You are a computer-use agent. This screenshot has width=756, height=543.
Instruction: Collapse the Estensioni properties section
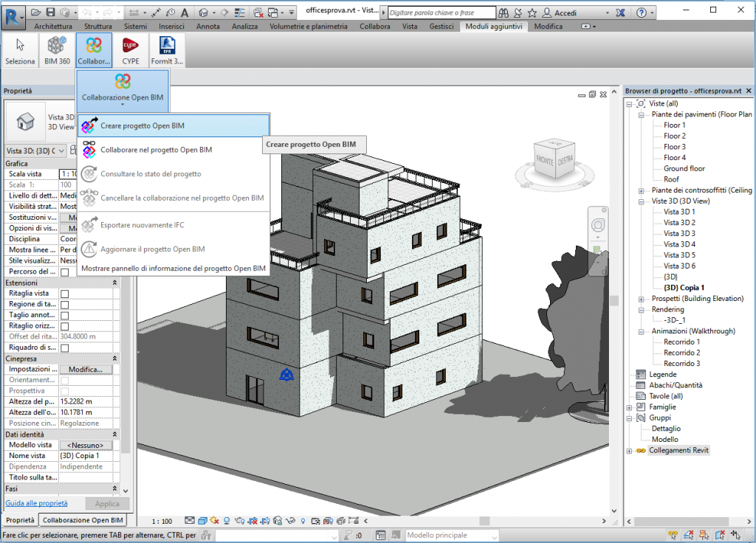[x=114, y=283]
